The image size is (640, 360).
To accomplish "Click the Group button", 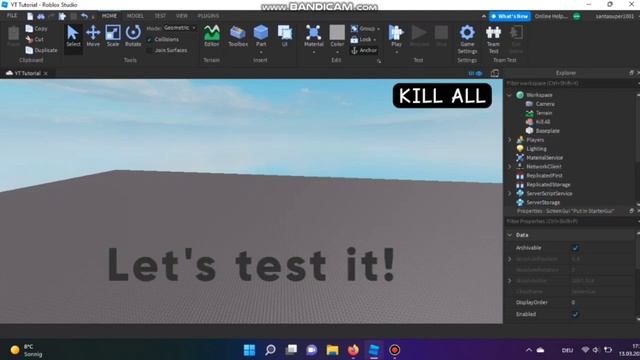I will point(365,29).
